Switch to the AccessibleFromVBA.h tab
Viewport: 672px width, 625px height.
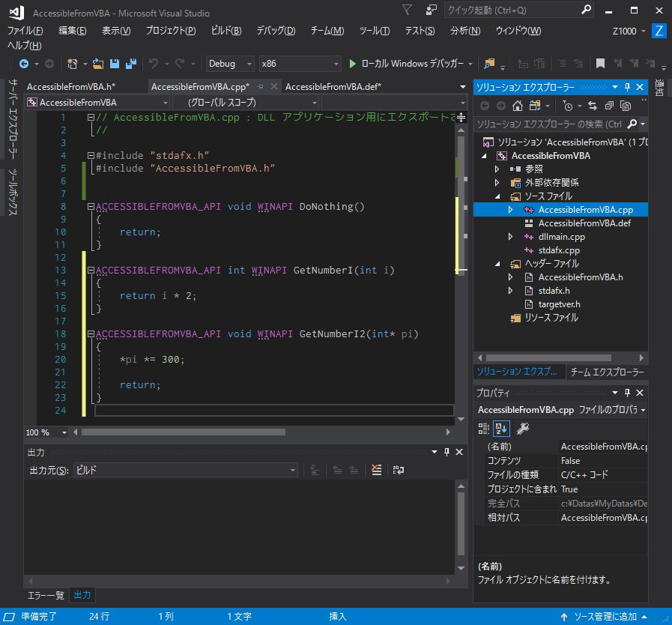(x=70, y=86)
